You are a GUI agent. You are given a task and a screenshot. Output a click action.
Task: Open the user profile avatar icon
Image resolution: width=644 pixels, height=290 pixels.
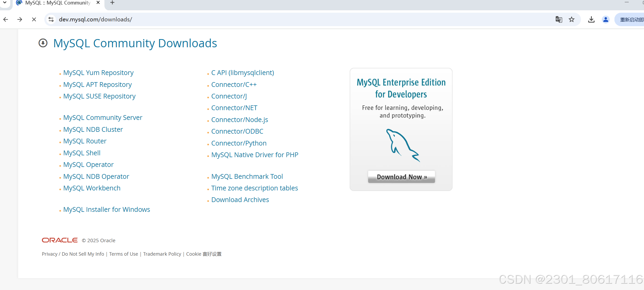pyautogui.click(x=605, y=19)
